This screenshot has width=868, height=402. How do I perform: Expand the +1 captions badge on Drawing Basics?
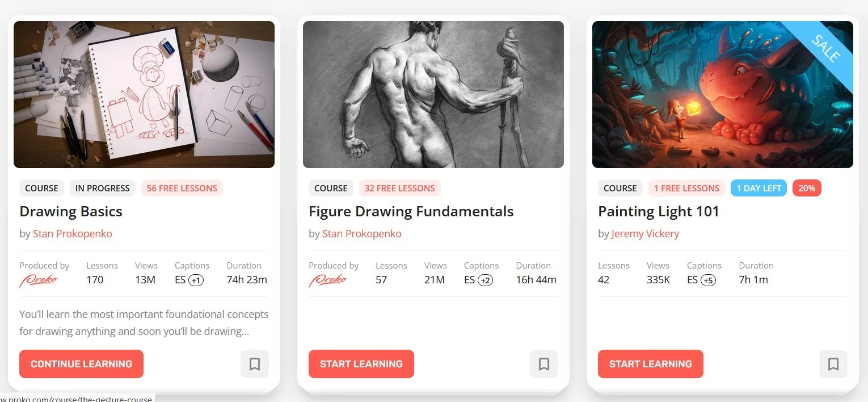pos(196,280)
